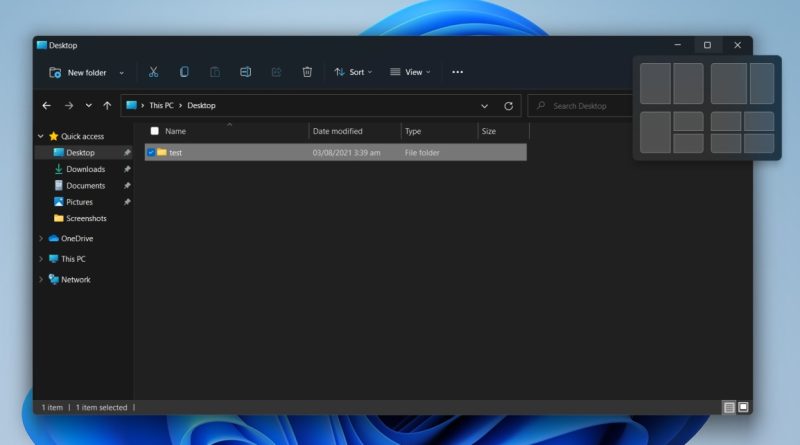Click the 03/08/2021 3:39 am date cell
This screenshot has height=445, width=800.
pos(346,153)
